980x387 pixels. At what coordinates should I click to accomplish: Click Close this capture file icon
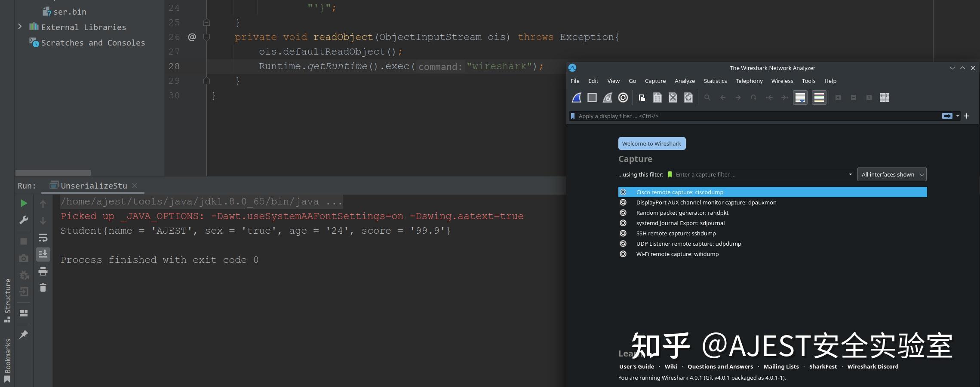pos(673,98)
